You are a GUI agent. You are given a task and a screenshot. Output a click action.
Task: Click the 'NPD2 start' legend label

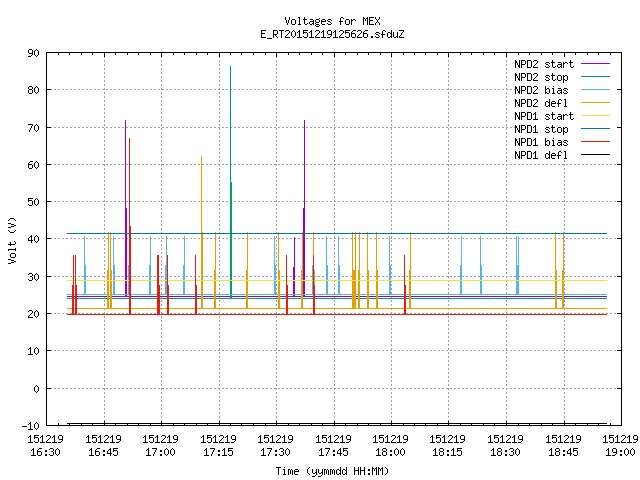(x=544, y=64)
